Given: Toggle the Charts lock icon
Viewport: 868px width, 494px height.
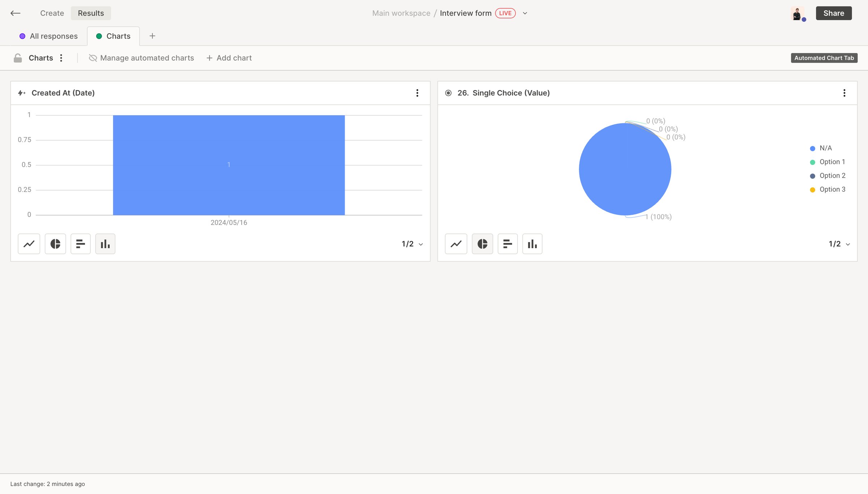Looking at the screenshot, I should click(x=18, y=58).
